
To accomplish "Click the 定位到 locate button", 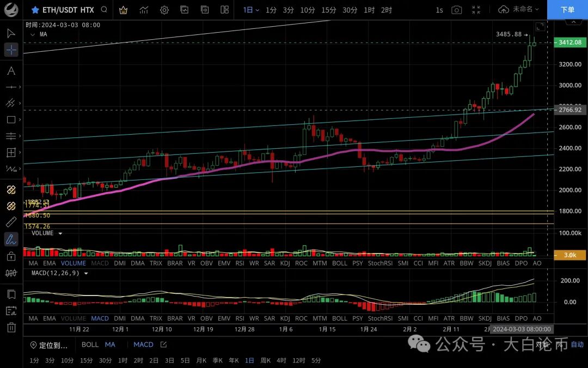I will 49,345.
